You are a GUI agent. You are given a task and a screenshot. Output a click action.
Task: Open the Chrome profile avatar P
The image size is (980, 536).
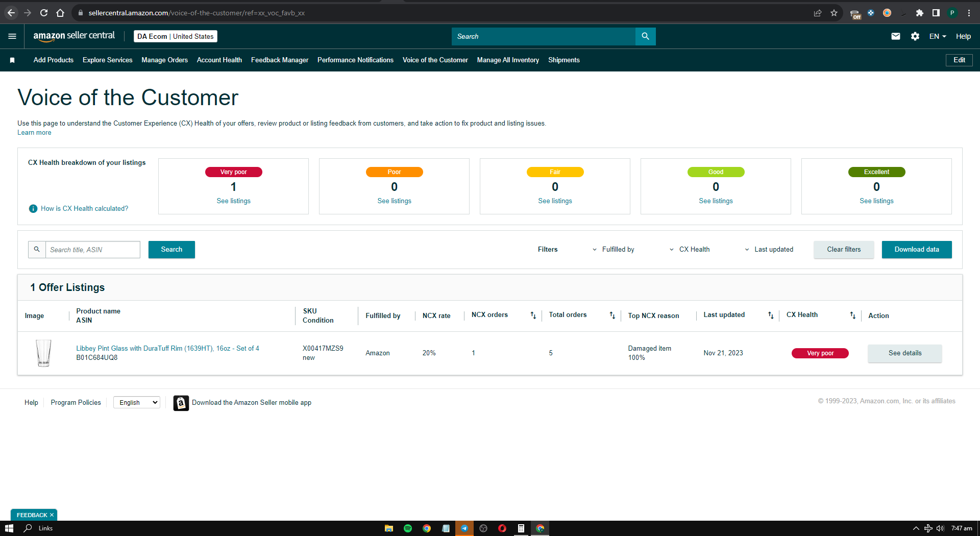click(x=952, y=13)
